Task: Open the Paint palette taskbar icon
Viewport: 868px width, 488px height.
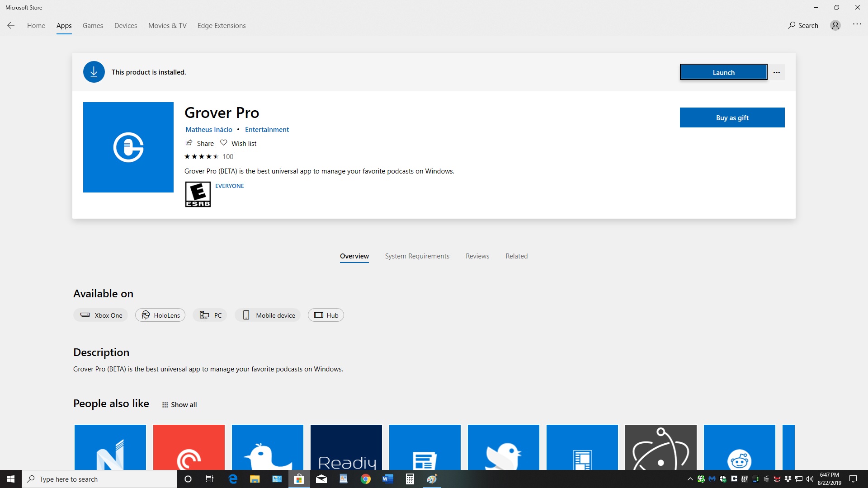Action: (432, 479)
